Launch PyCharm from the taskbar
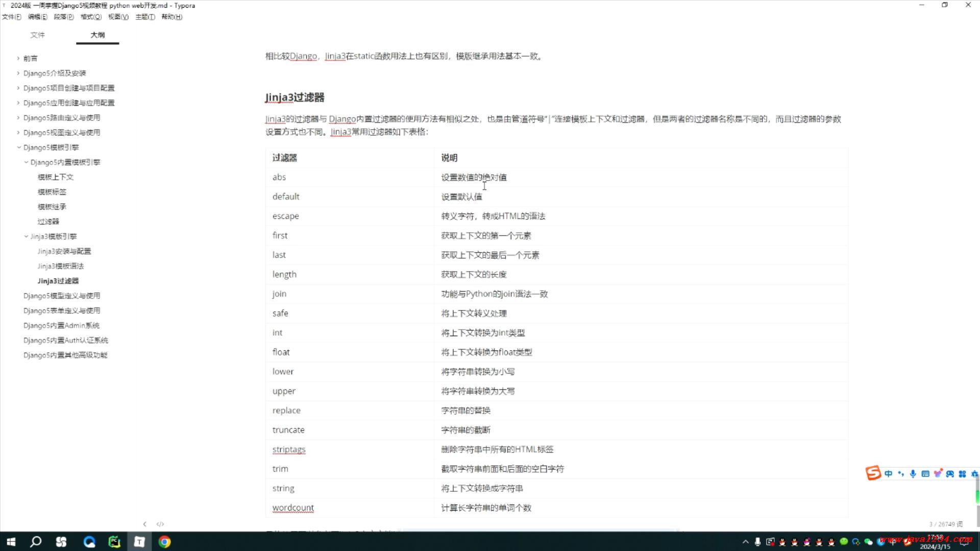This screenshot has height=551, width=980. [114, 541]
